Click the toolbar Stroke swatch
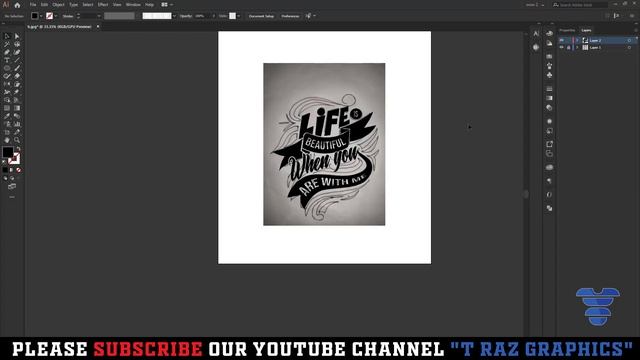Screen dimensions: 640x360 (15, 158)
